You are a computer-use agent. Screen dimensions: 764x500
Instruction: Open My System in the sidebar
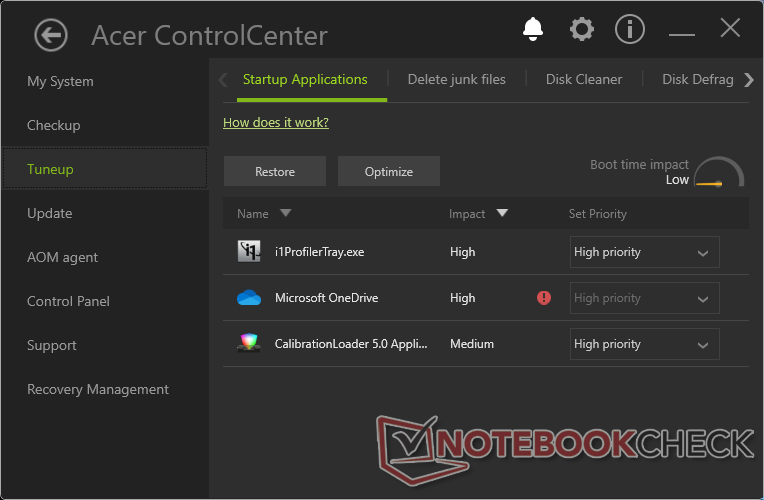tap(60, 81)
